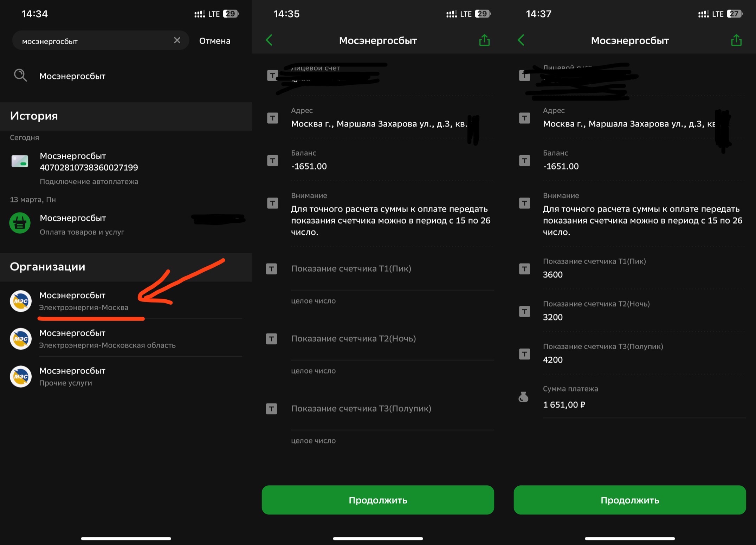Tap Продолжить on the right screen
This screenshot has width=756, height=545.
[x=630, y=500]
